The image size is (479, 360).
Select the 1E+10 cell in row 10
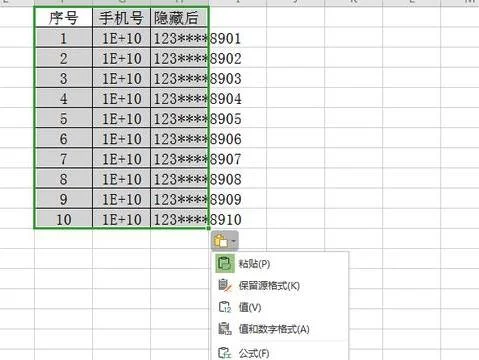click(121, 219)
